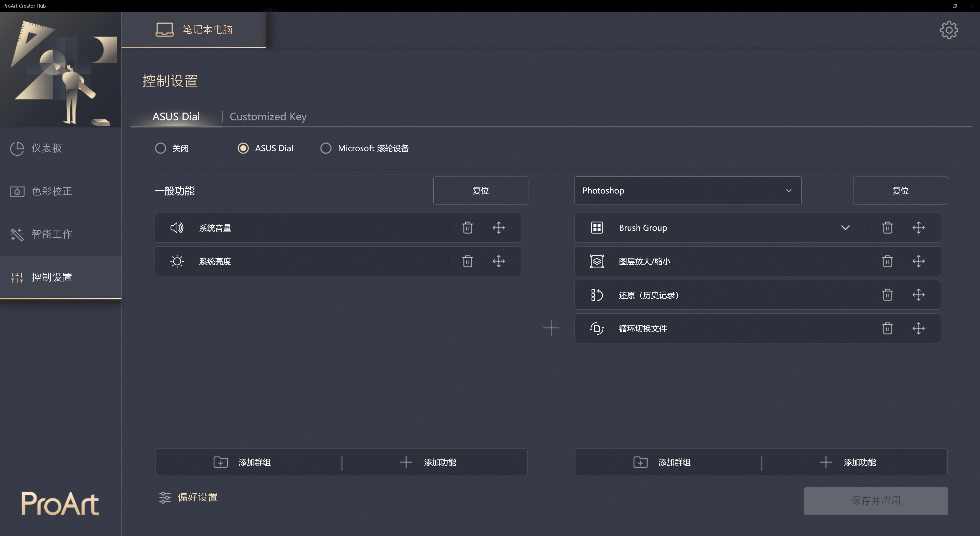Switch to Customized Key tab

(x=268, y=116)
